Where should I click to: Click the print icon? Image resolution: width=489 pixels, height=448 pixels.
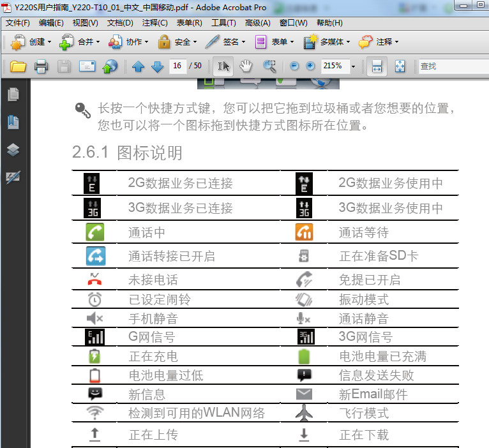(41, 66)
